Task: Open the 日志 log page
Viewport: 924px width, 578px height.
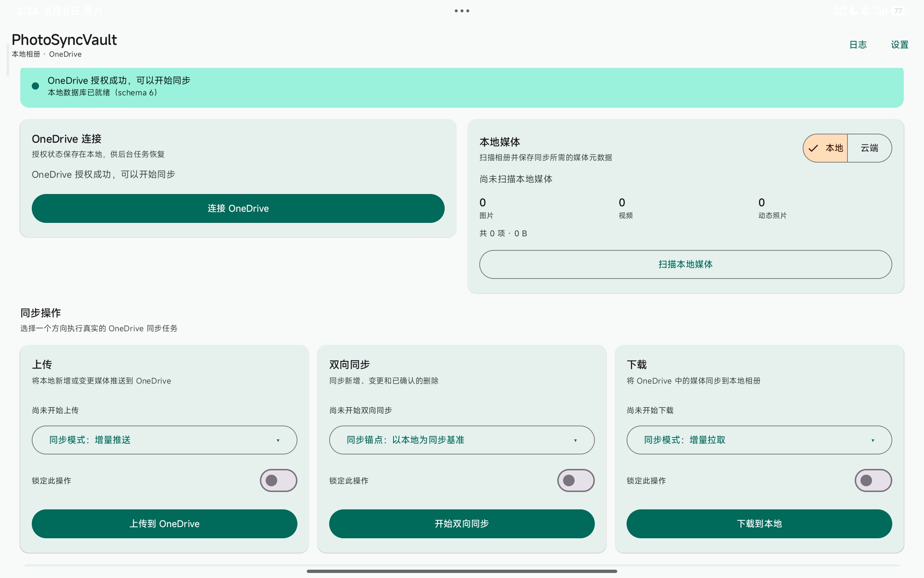Action: (x=858, y=45)
